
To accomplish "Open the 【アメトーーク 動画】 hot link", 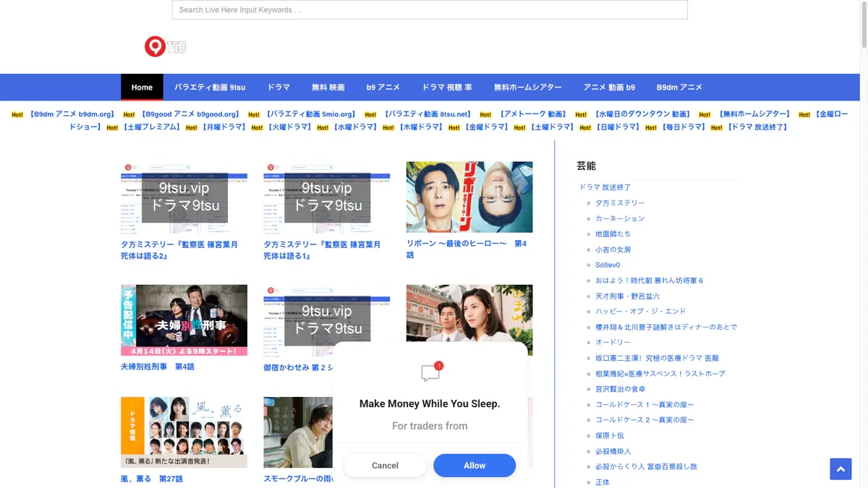I will (x=532, y=114).
